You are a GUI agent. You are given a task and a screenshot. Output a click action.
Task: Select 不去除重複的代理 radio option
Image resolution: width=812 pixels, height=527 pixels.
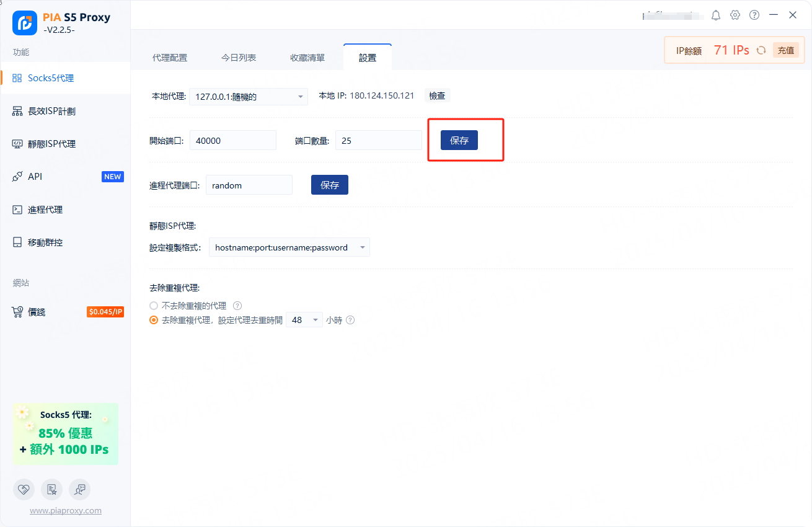(x=154, y=306)
